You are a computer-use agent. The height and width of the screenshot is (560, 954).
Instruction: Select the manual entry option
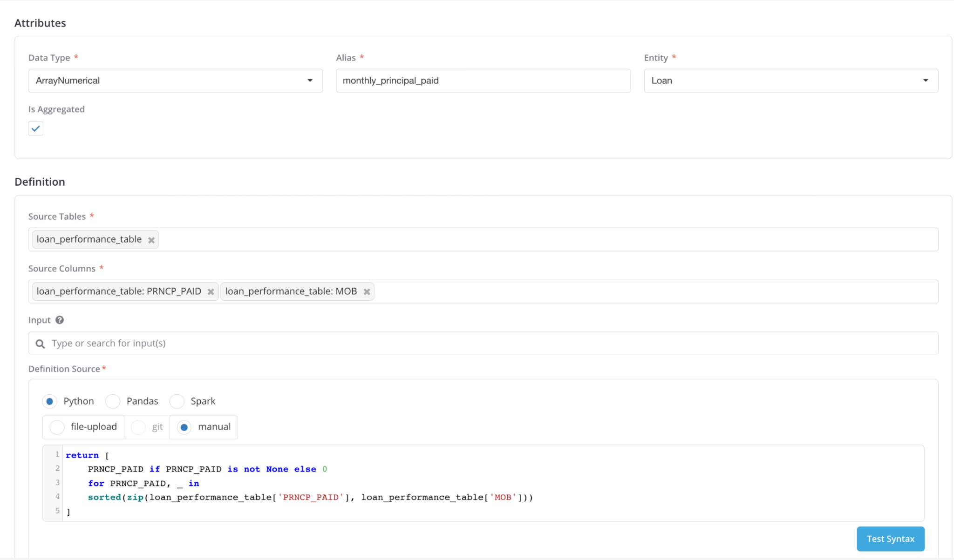coord(184,427)
